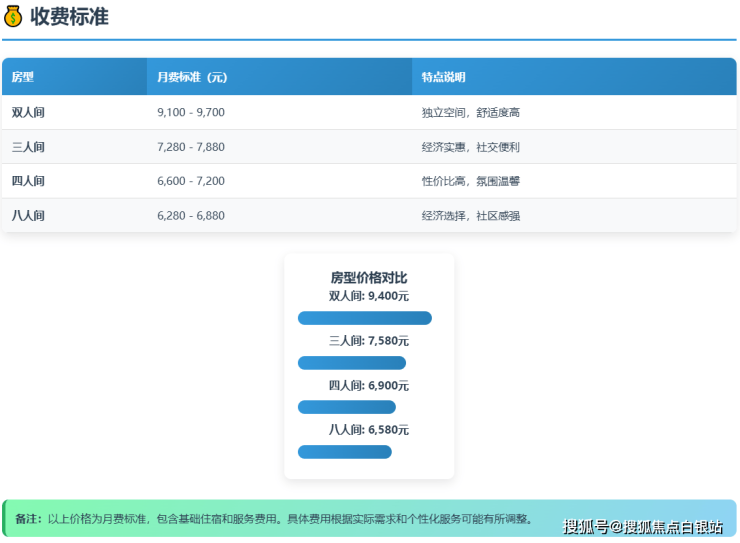Click the bar under 八人间: 6,580元
Image resolution: width=740 pixels, height=543 pixels.
[345, 452]
